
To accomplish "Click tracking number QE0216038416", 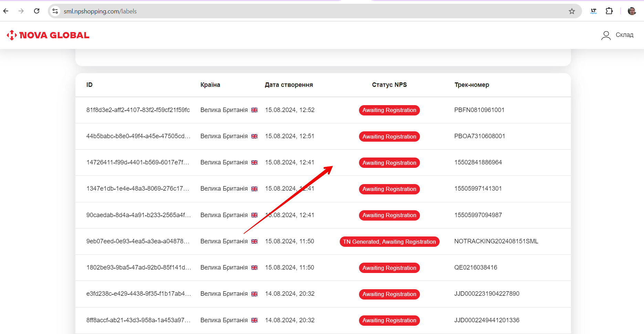I will coord(476,267).
